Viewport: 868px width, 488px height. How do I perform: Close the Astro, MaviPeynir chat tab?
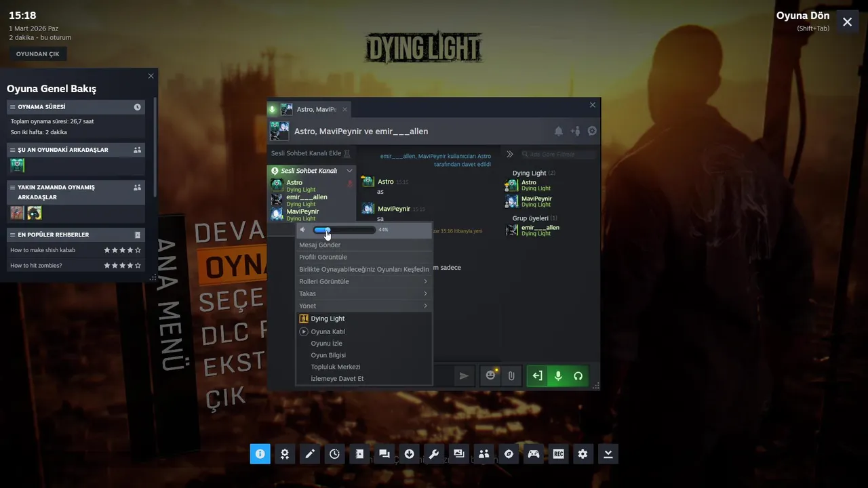point(344,109)
